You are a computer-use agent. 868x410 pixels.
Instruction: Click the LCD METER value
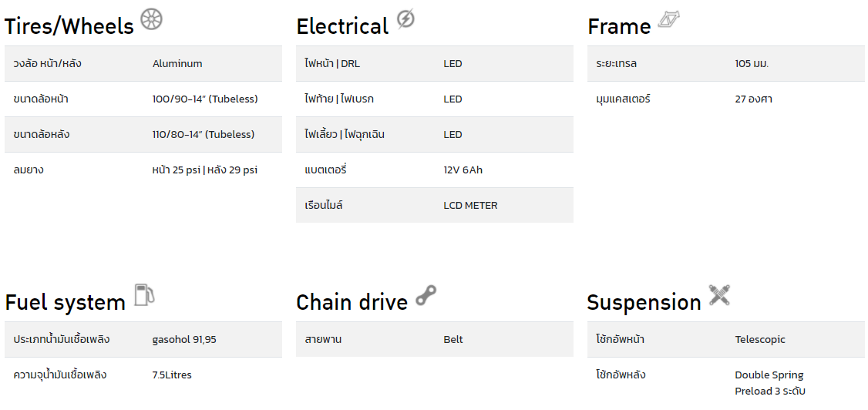coord(470,205)
